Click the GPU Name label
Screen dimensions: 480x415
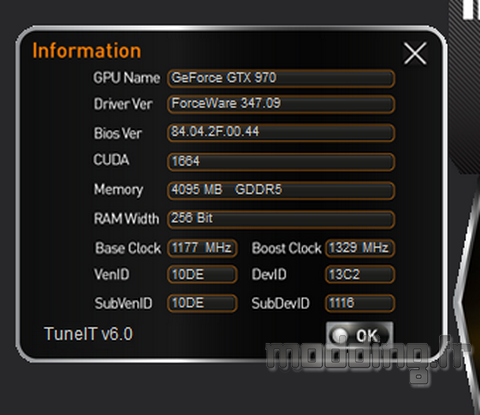click(x=127, y=78)
